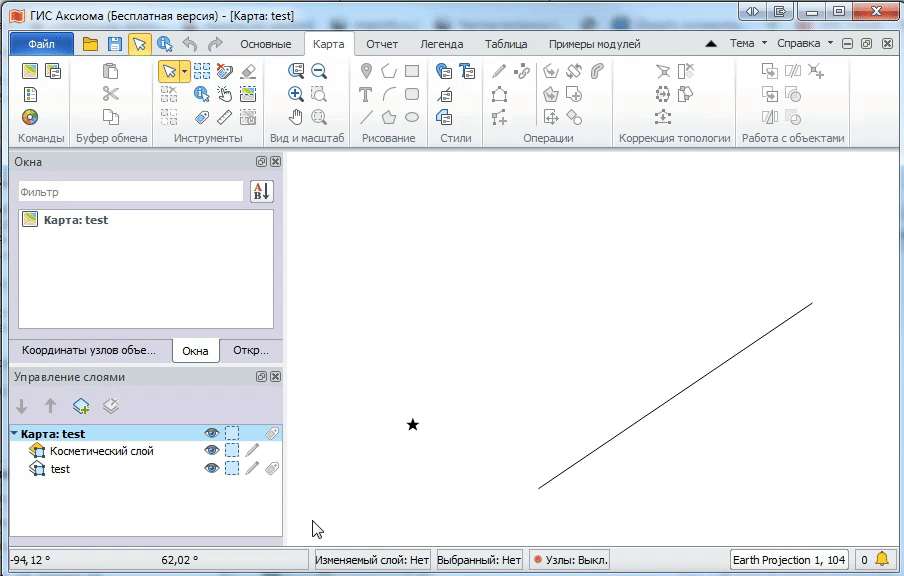This screenshot has height=576, width=904.
Task: Open the Таблица ribbon tab
Action: tap(506, 44)
